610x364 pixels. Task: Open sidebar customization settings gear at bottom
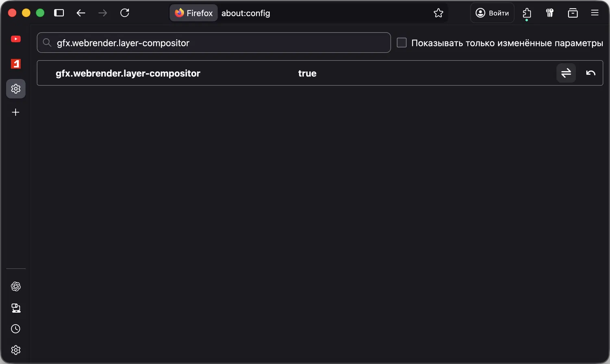point(16,350)
